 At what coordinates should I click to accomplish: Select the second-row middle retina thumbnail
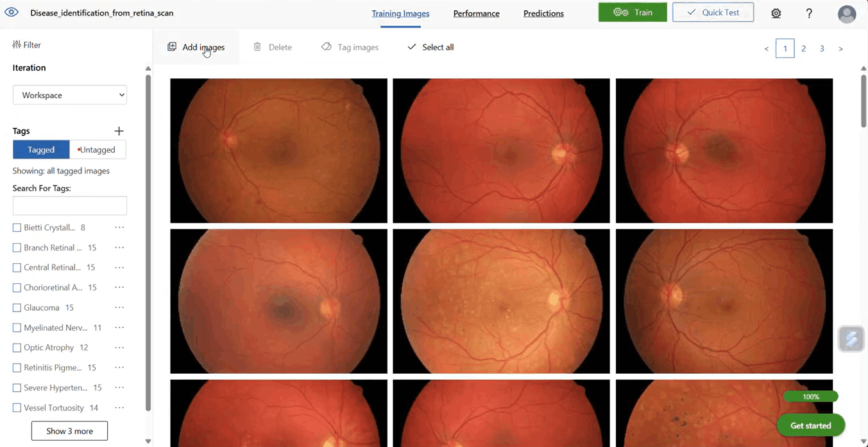(501, 301)
